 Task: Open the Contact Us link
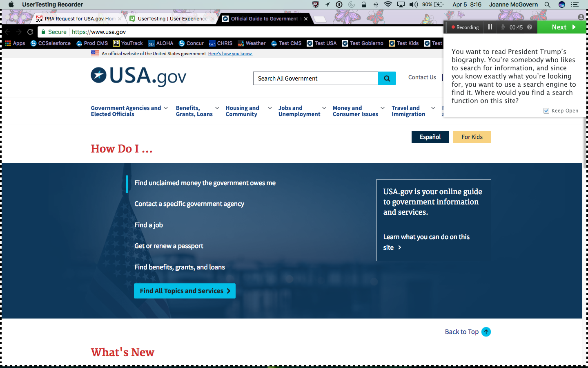coord(422,77)
